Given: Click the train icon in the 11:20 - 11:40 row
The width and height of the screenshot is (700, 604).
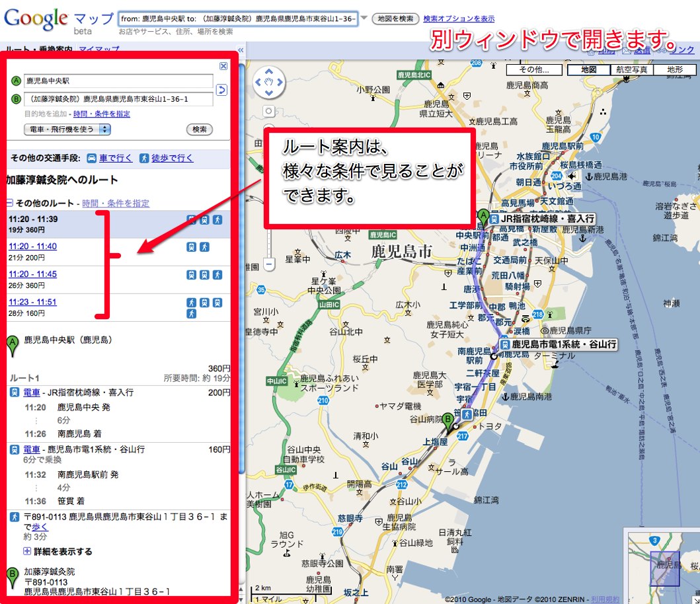Looking at the screenshot, I should pos(192,247).
